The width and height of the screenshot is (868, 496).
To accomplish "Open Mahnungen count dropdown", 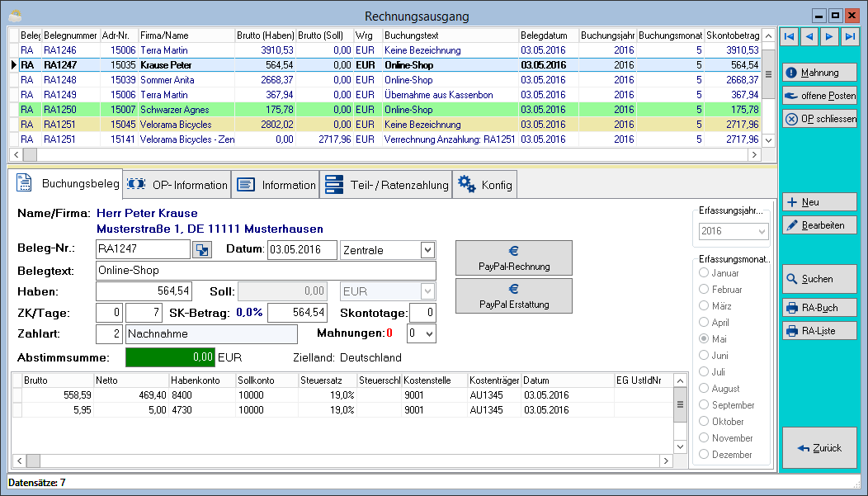I will pyautogui.click(x=422, y=333).
